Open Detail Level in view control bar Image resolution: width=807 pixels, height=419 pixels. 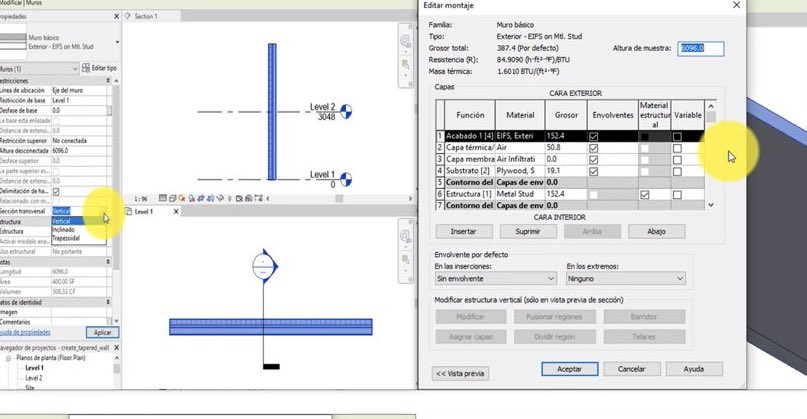[x=163, y=198]
